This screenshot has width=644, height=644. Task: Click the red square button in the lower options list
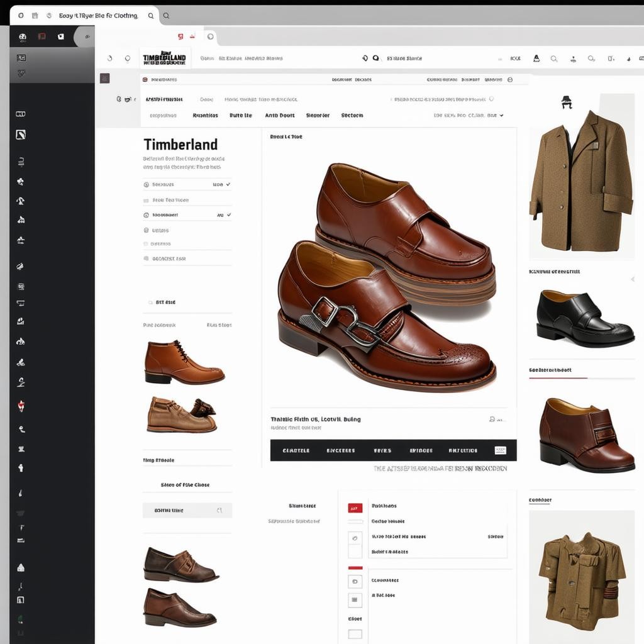click(x=355, y=508)
